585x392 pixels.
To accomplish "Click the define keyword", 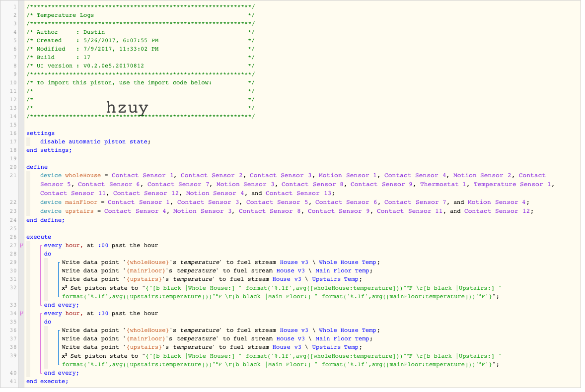I will coord(37,167).
